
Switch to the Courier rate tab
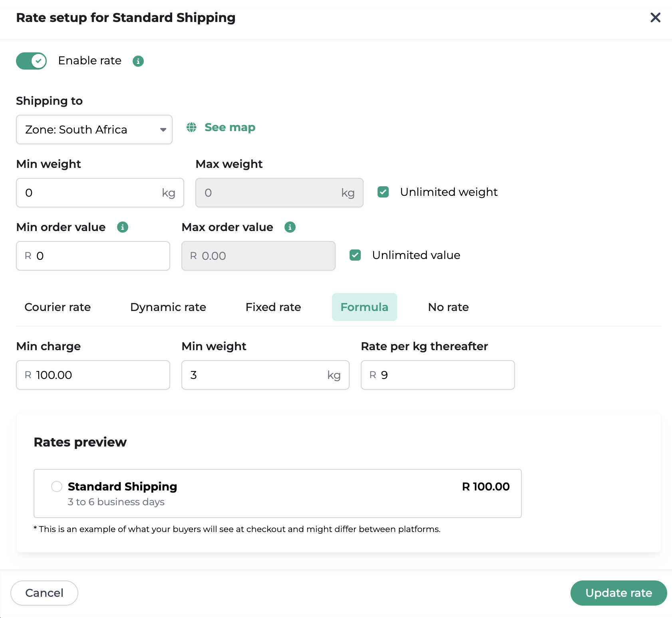(x=58, y=307)
